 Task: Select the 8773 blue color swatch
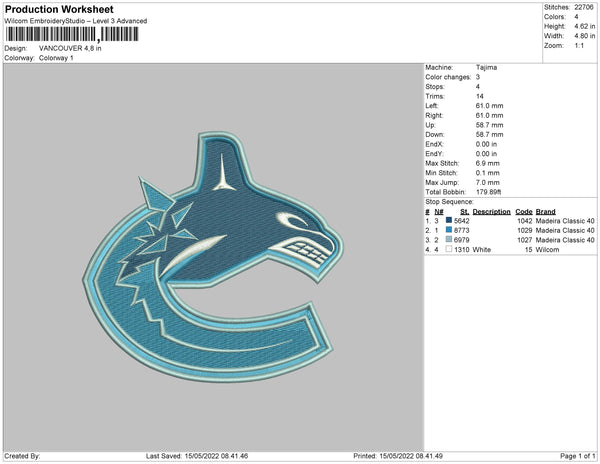tap(449, 230)
